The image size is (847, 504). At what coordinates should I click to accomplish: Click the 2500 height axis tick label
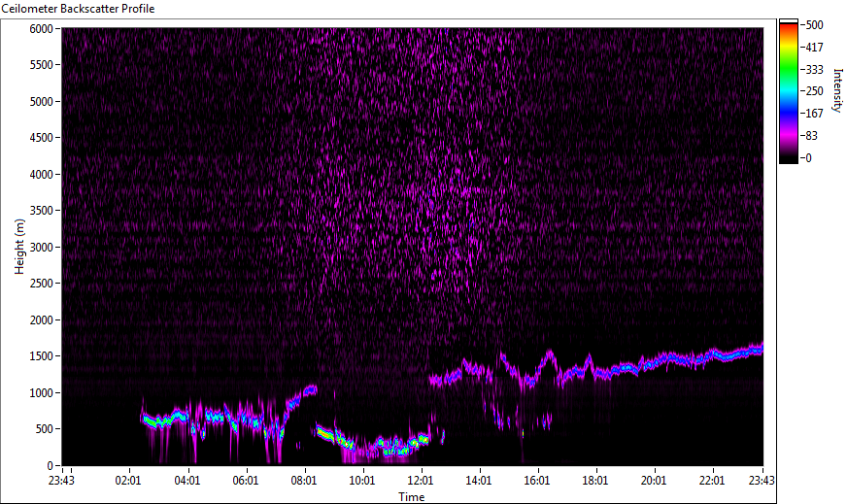pyautogui.click(x=41, y=284)
